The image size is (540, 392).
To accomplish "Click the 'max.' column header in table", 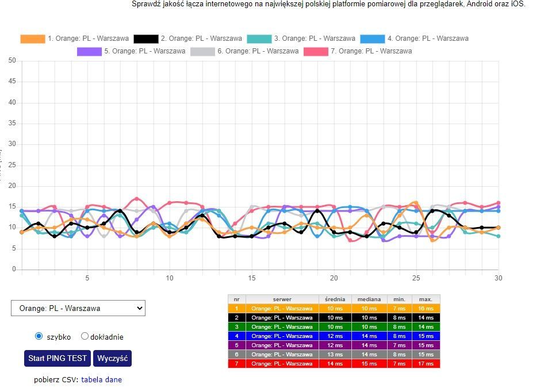I will pos(426,299).
